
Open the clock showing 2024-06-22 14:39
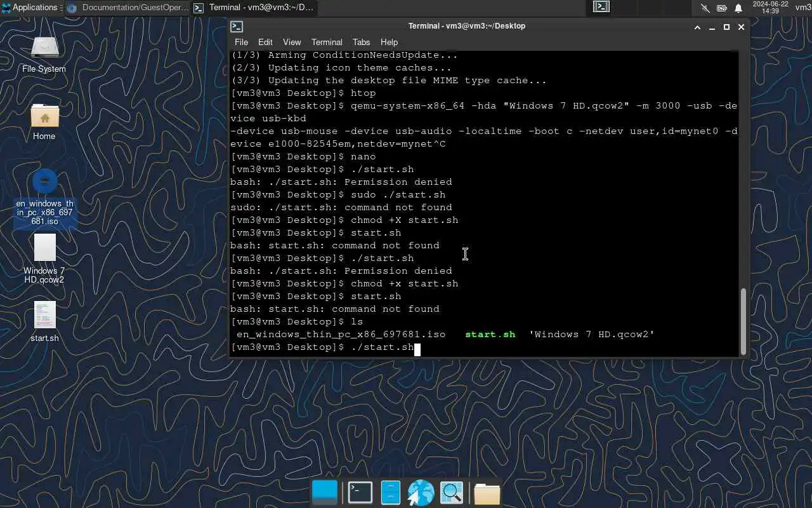(770, 8)
